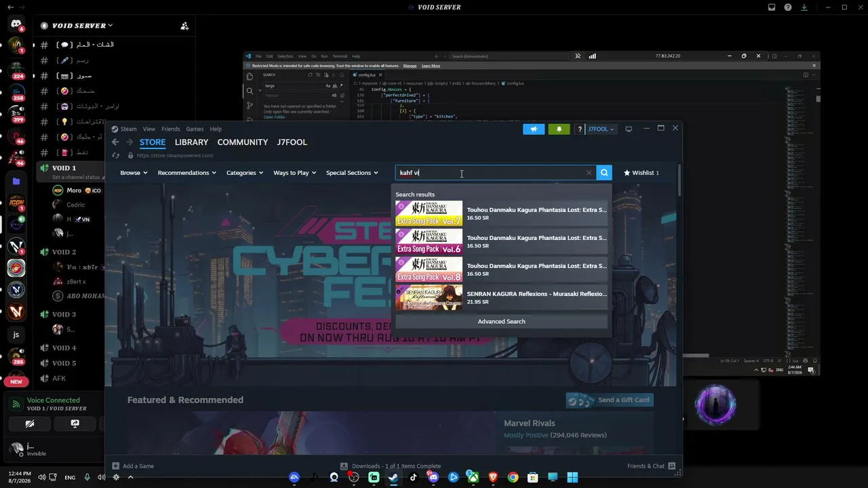Switch Steam to Big Picture mode
Screen dimensions: 868x488
click(x=629, y=129)
